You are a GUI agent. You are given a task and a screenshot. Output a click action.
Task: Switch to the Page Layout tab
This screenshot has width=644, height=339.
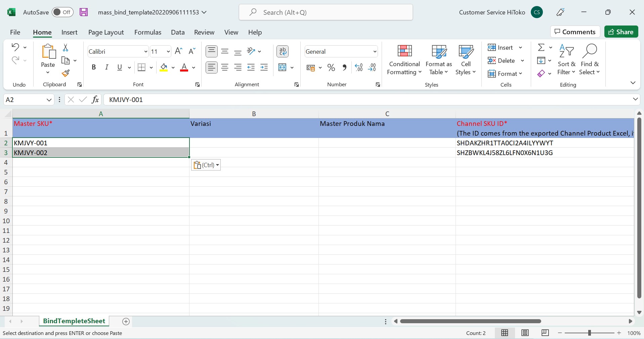click(x=106, y=32)
